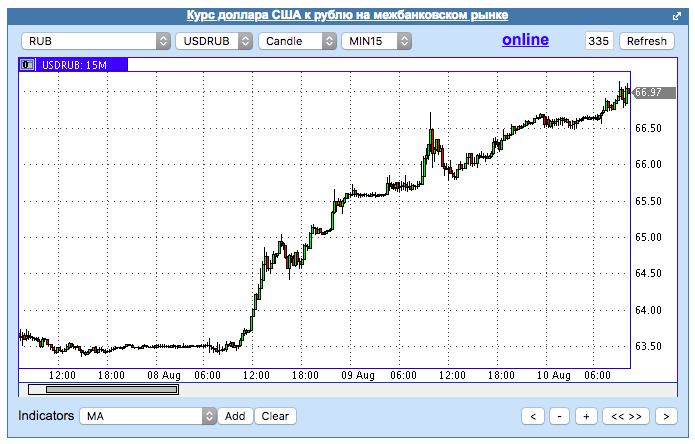
Task: Click the move chart right '>' button
Action: 666,416
